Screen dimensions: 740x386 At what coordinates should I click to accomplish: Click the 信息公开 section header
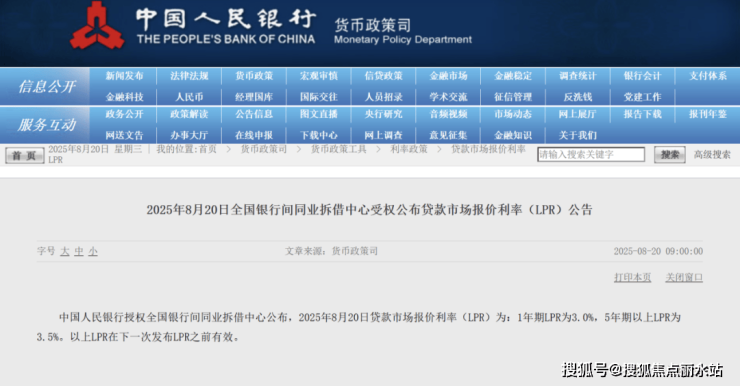[47, 87]
